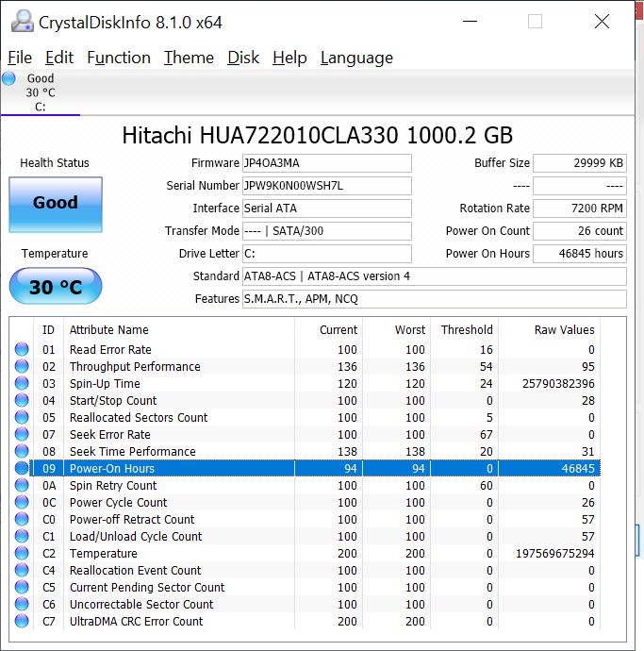Image resolution: width=644 pixels, height=651 pixels.
Task: Select the Spin-Up Time row
Action: click(x=305, y=384)
